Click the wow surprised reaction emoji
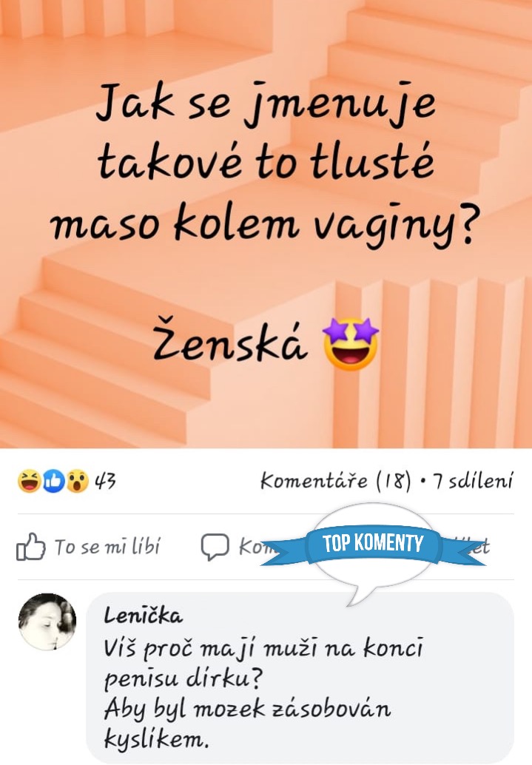 [77, 481]
